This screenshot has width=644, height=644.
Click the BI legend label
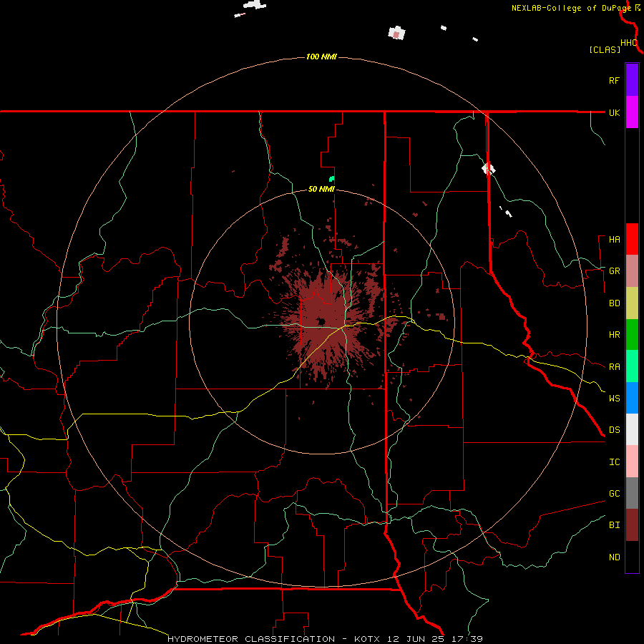[614, 525]
